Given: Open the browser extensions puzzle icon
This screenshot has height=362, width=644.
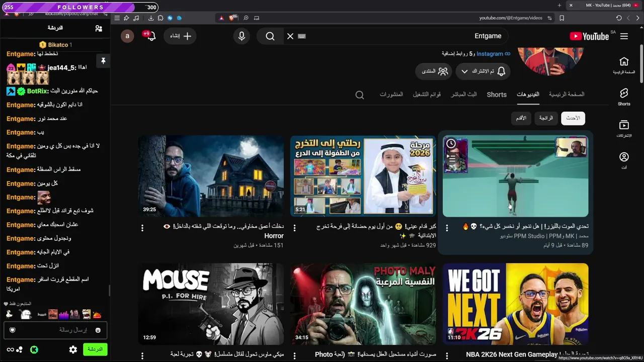Looking at the screenshot, I should coord(160,18).
